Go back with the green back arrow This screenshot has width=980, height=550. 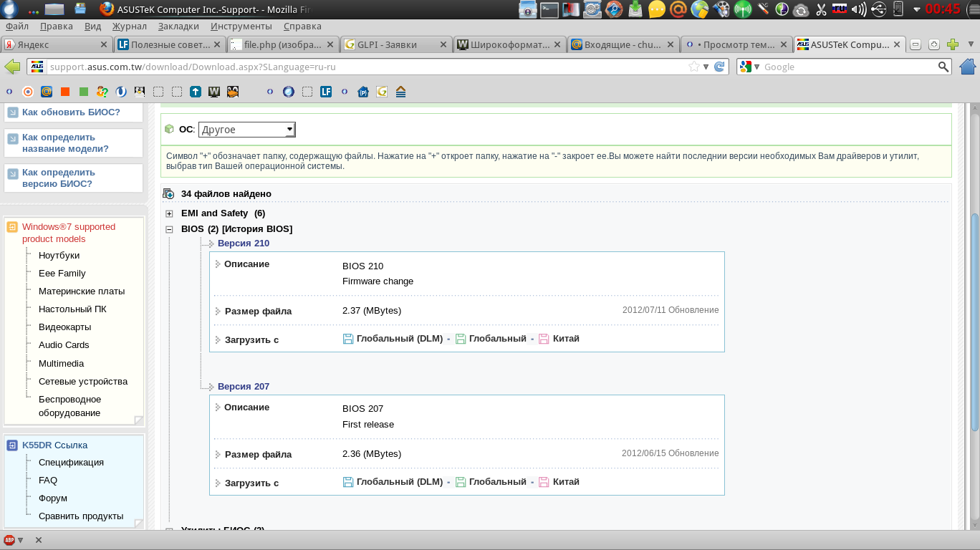12,67
